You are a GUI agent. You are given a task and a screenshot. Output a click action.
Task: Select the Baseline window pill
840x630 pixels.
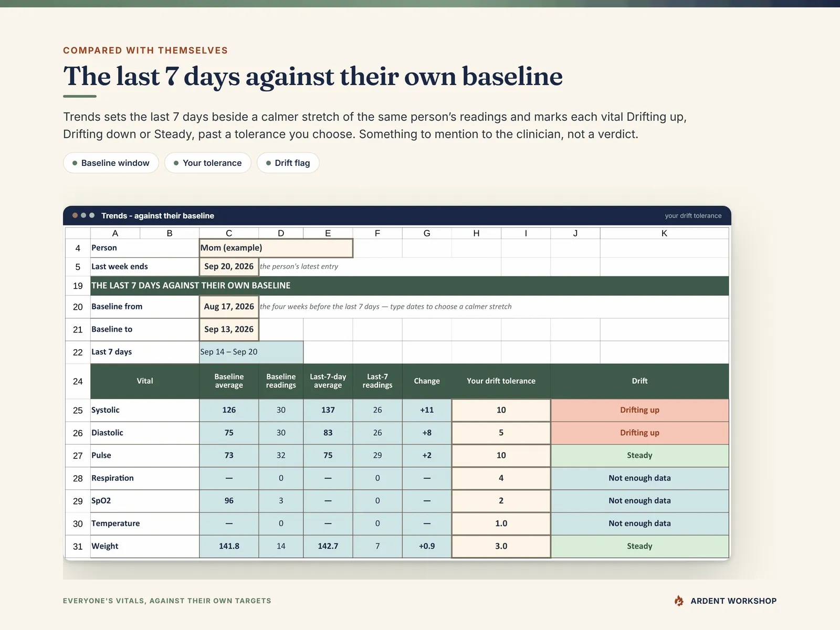[111, 163]
